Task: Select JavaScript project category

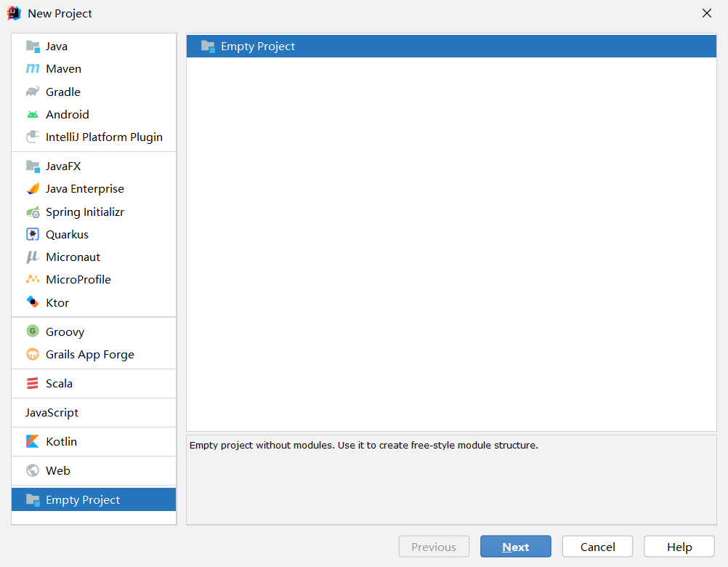Action: point(52,412)
